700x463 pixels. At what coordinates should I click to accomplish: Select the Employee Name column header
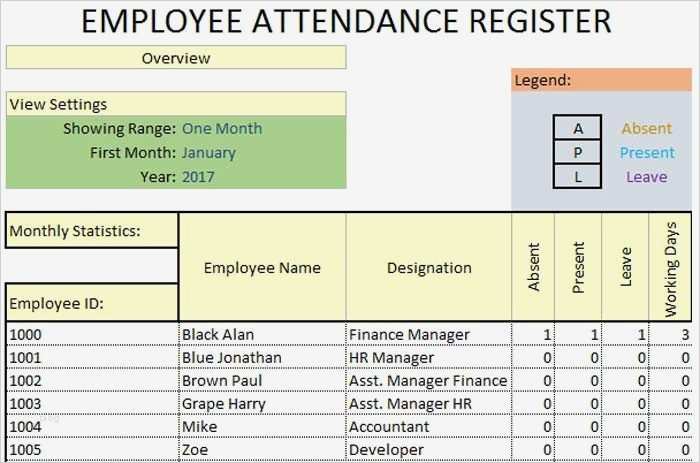pyautogui.click(x=262, y=267)
